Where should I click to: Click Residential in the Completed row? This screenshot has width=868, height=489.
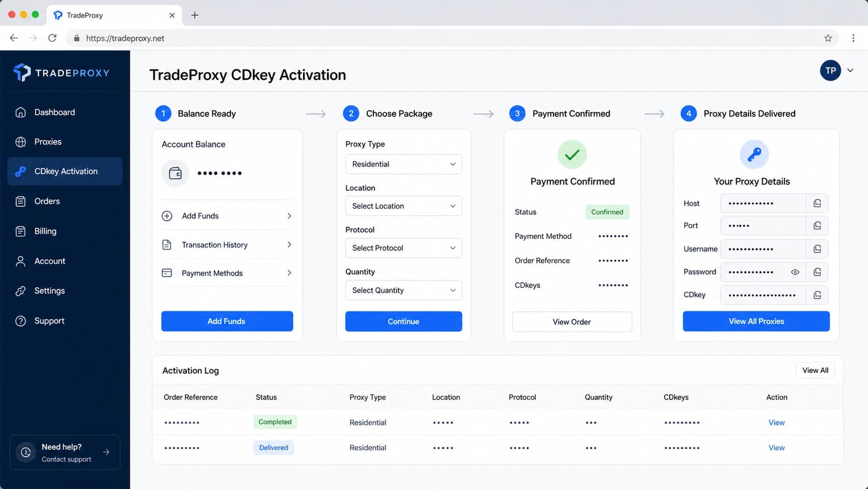pyautogui.click(x=368, y=422)
